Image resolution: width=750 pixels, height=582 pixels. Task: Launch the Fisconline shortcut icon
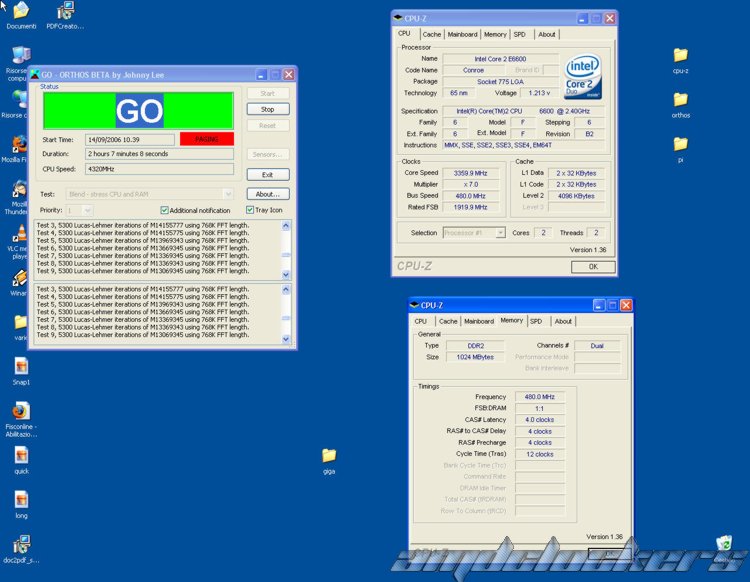point(21,411)
